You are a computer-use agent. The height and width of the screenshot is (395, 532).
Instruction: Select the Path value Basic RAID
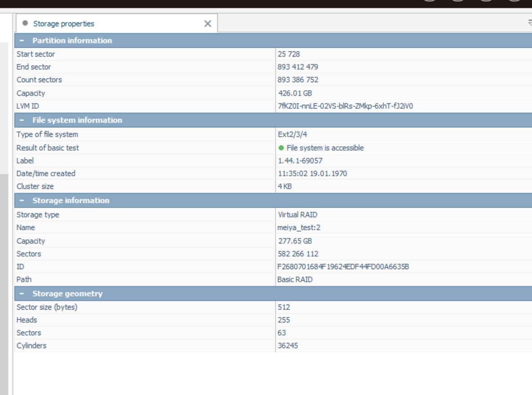tap(295, 279)
